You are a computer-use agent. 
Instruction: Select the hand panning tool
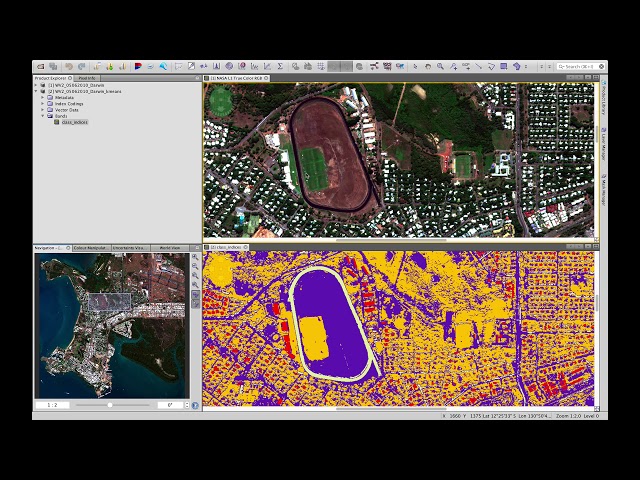(x=428, y=66)
